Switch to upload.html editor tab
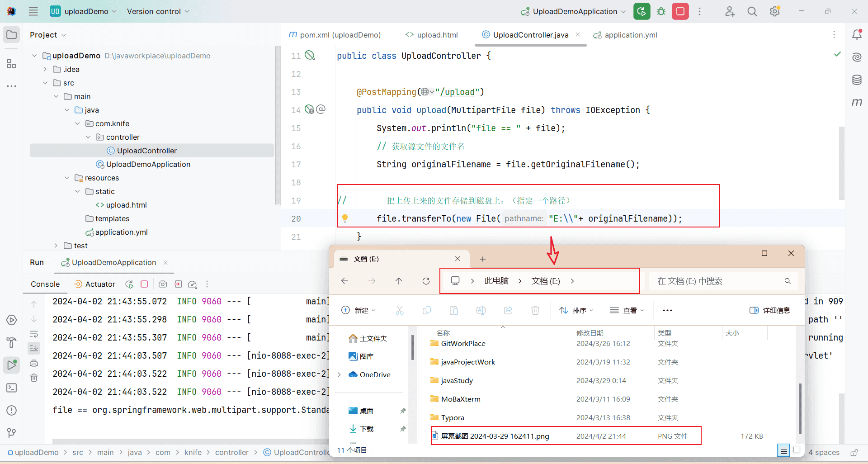Screen dimensions: 868x464 [432, 35]
